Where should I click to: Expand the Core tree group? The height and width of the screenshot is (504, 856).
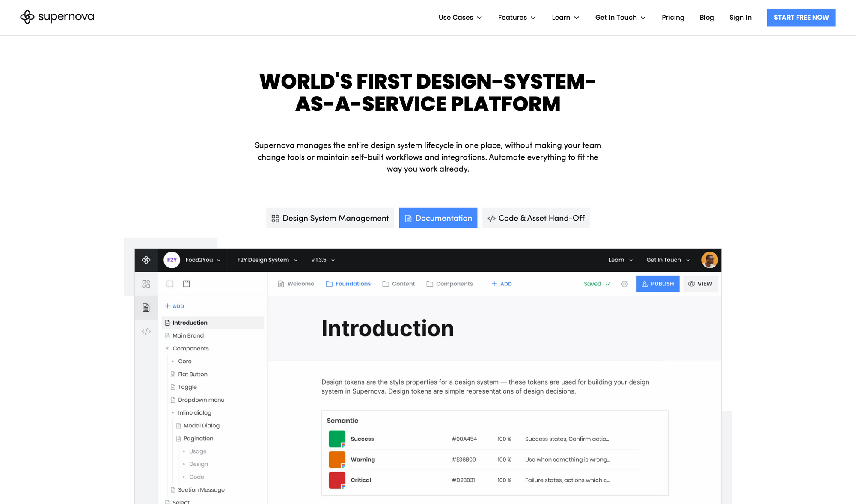172,361
